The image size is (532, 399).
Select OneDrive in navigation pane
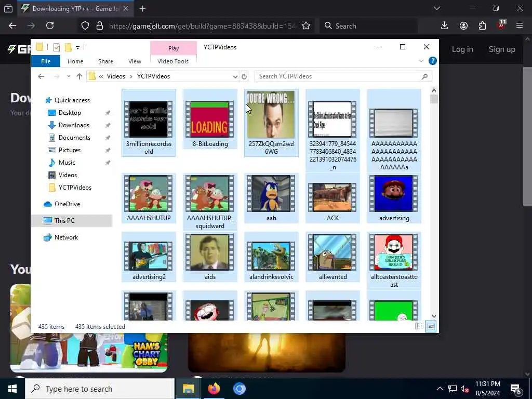[67, 204]
